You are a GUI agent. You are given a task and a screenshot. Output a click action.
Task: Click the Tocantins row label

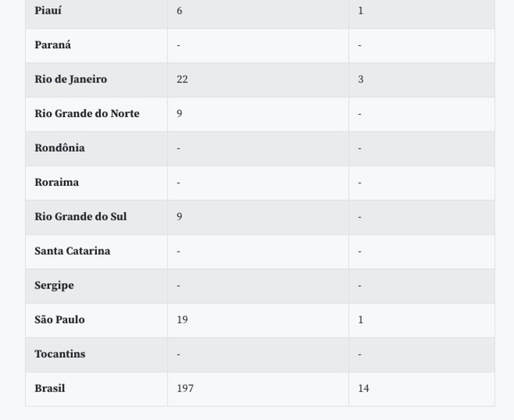pos(60,354)
